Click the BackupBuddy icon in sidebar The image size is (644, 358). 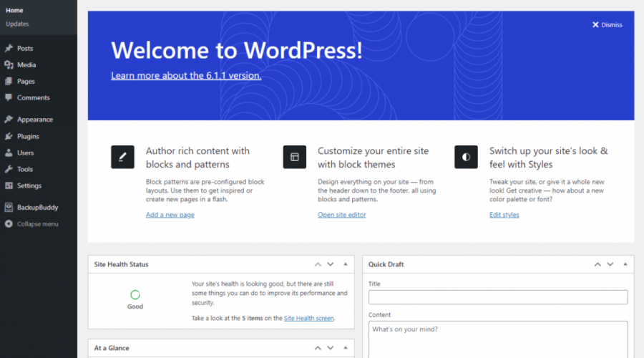[x=9, y=207]
